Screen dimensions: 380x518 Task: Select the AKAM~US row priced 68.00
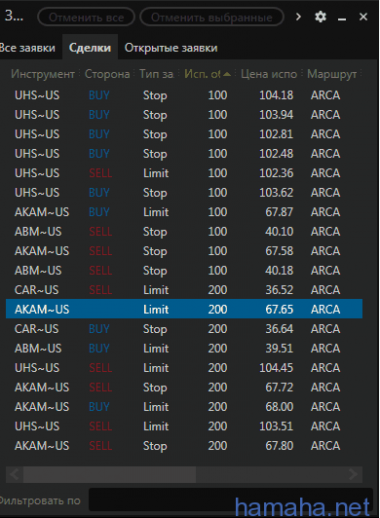tap(184, 407)
